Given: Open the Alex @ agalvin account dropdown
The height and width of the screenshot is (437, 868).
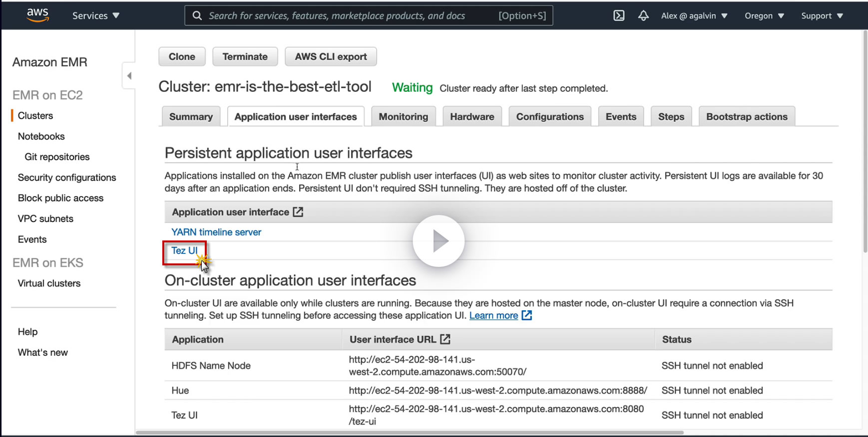Looking at the screenshot, I should [x=694, y=15].
